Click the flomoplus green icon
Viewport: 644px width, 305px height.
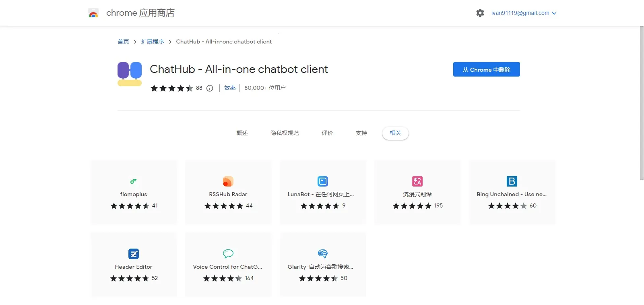pyautogui.click(x=134, y=181)
